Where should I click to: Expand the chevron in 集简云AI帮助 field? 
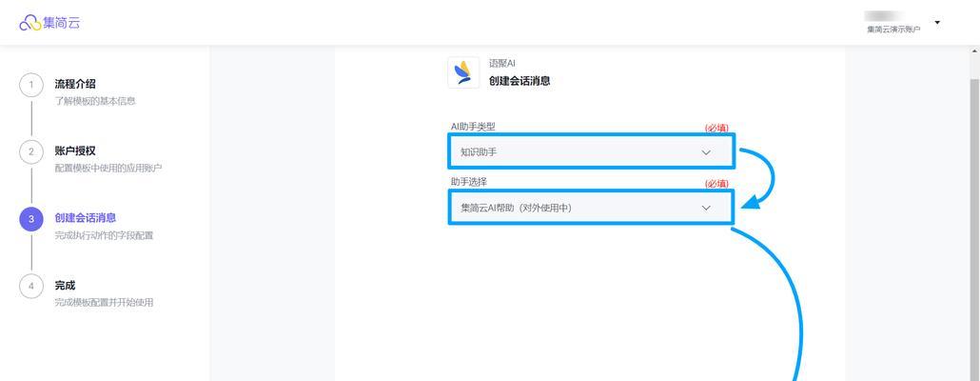pos(706,208)
